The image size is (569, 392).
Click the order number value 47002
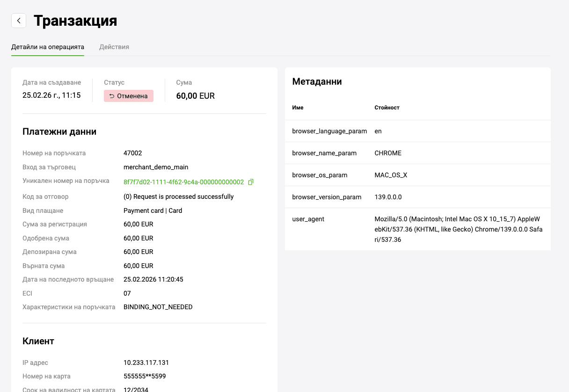click(x=132, y=153)
